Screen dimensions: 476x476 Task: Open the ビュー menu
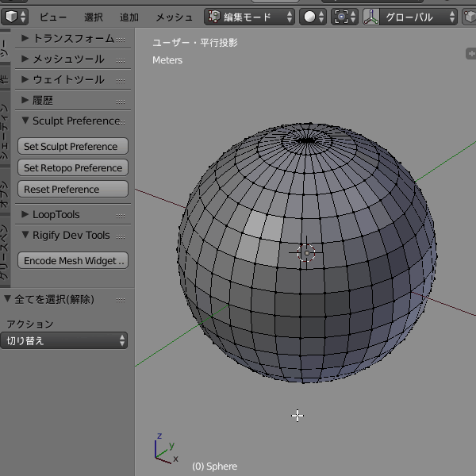point(53,17)
